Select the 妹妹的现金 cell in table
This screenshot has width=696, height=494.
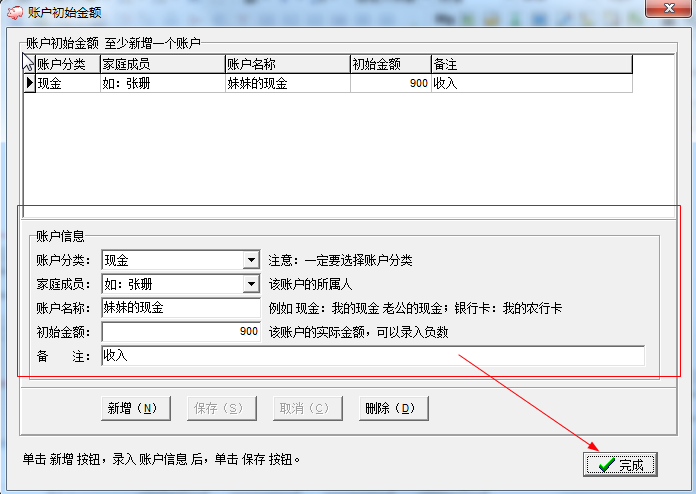[x=288, y=83]
